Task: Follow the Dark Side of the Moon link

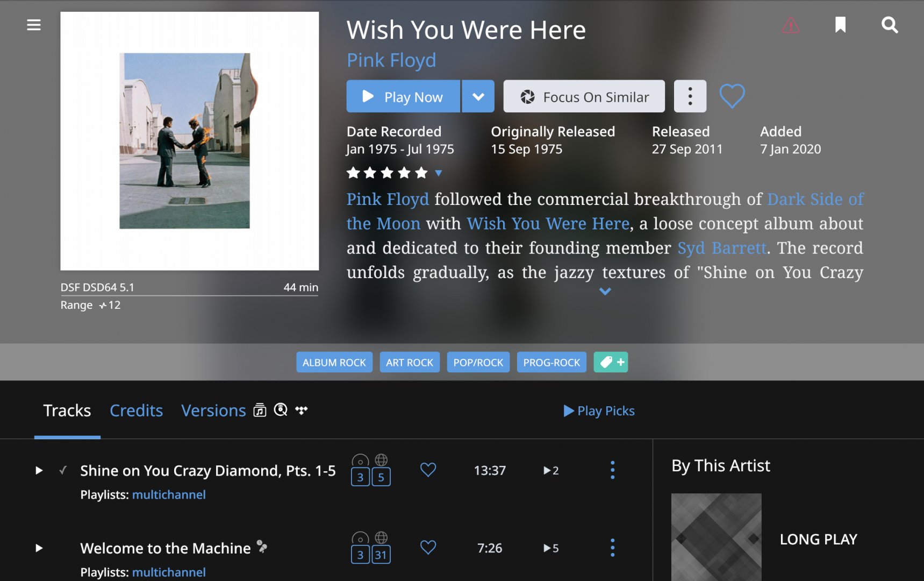Action: coord(815,199)
